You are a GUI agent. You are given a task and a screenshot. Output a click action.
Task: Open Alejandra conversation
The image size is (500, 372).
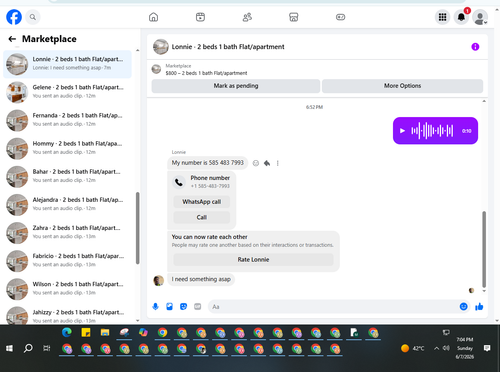point(67,204)
